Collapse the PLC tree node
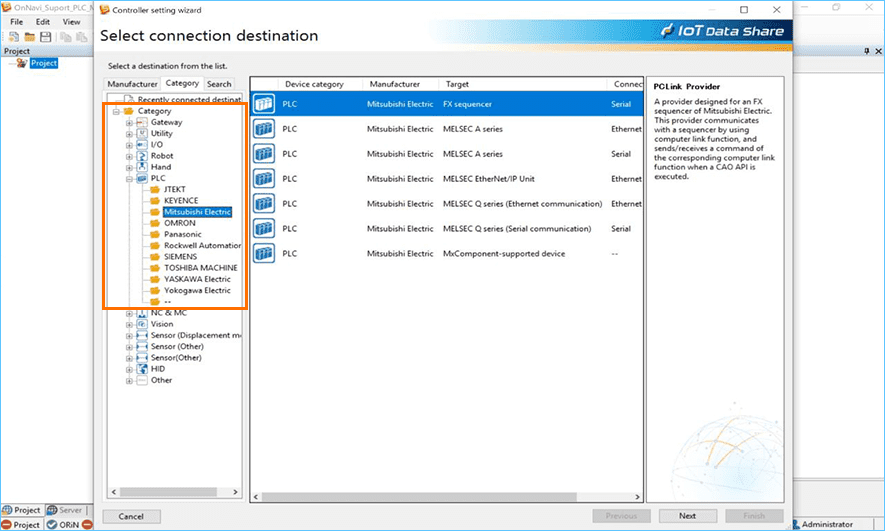 (129, 179)
